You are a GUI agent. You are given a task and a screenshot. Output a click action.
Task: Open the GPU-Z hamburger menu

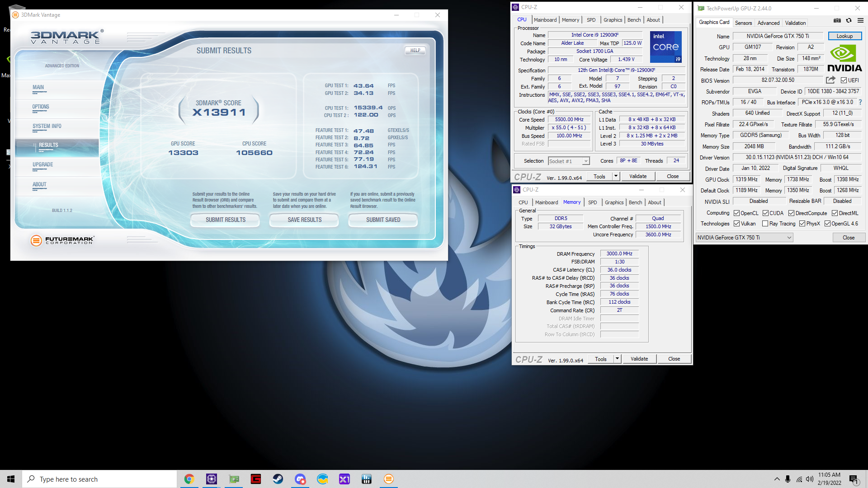[x=860, y=20]
